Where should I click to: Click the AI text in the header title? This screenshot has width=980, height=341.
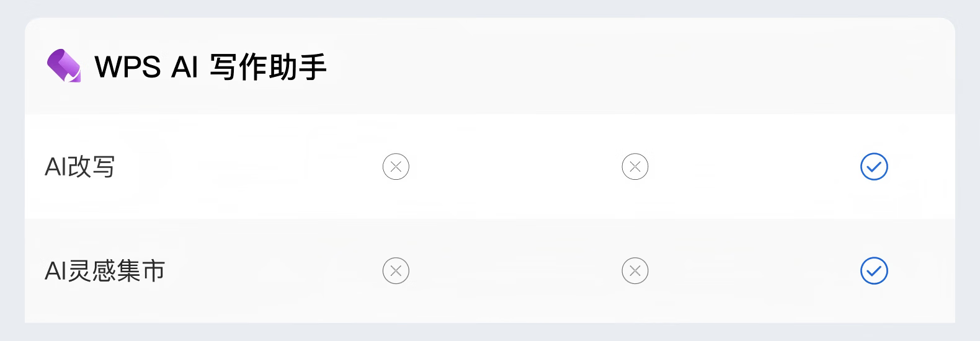click(x=184, y=66)
